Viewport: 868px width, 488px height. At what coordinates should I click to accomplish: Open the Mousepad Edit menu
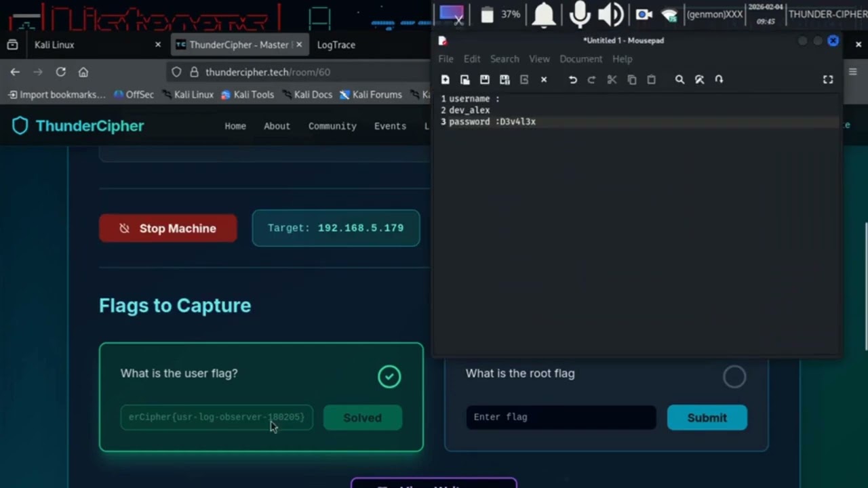[x=472, y=59]
